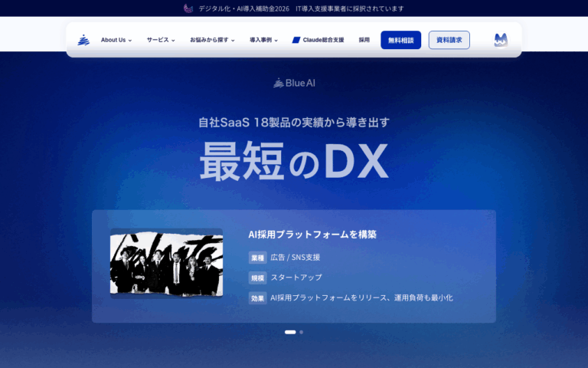Click the Blue AI hero logo
The width and height of the screenshot is (588, 368).
point(294,83)
